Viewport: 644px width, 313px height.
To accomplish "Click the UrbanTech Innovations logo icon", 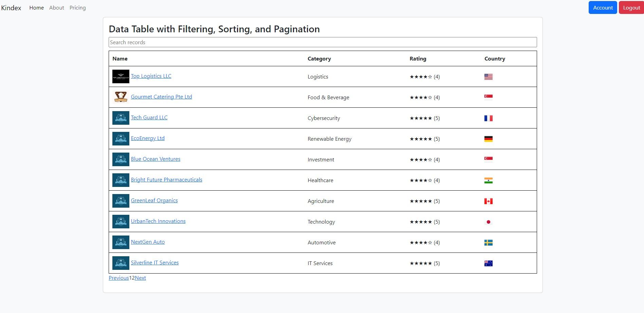I will tap(121, 222).
